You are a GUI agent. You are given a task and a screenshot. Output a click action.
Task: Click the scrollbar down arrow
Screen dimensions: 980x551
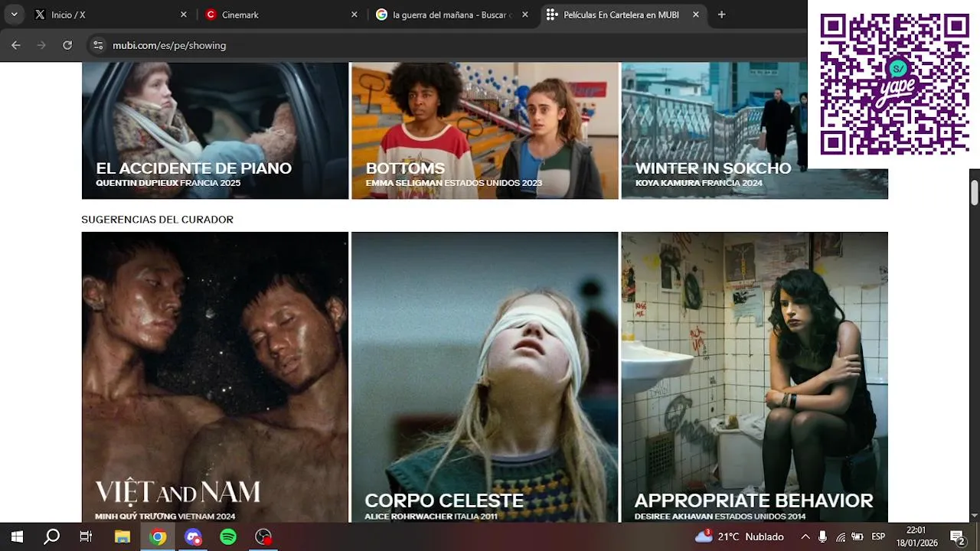click(x=975, y=517)
